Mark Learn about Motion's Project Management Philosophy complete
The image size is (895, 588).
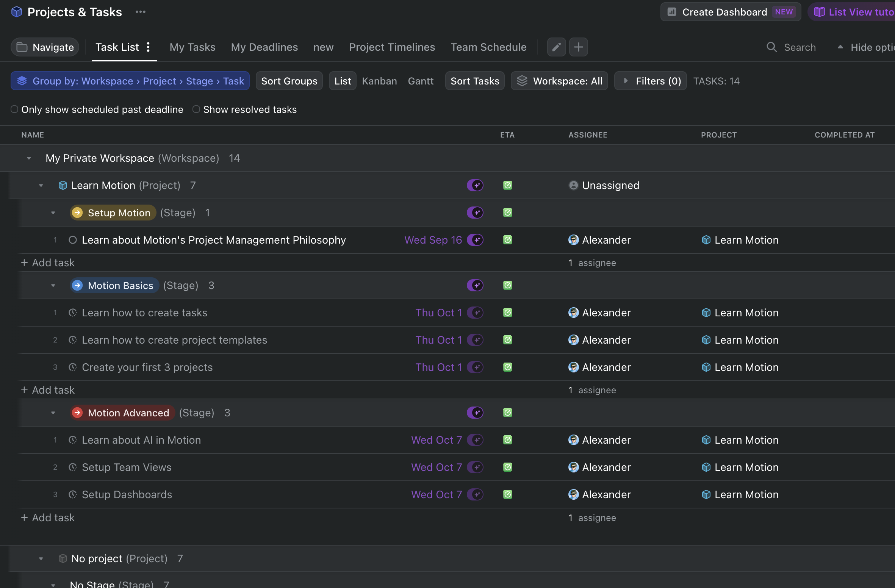point(73,240)
